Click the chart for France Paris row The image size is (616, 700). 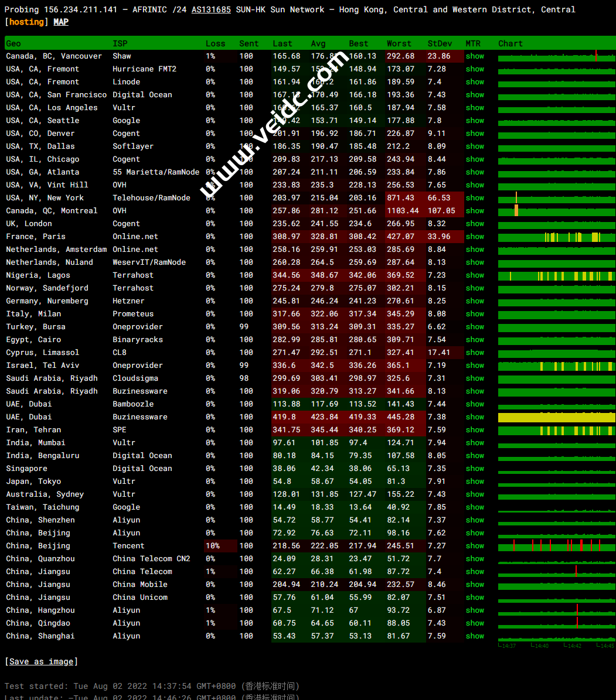point(557,237)
